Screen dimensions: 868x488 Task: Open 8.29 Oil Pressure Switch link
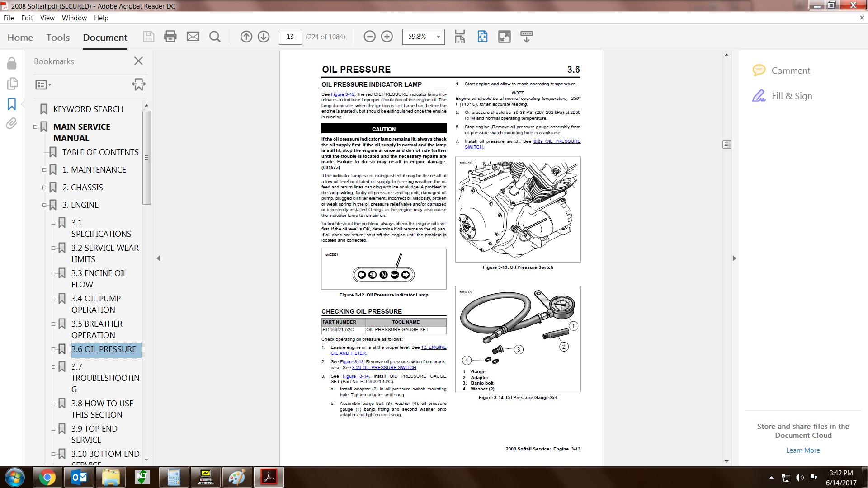pos(384,368)
